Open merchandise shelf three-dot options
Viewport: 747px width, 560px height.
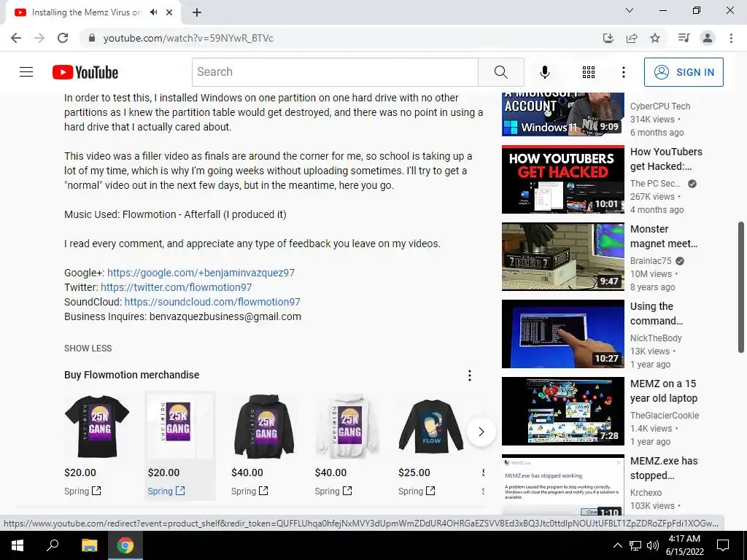point(470,376)
